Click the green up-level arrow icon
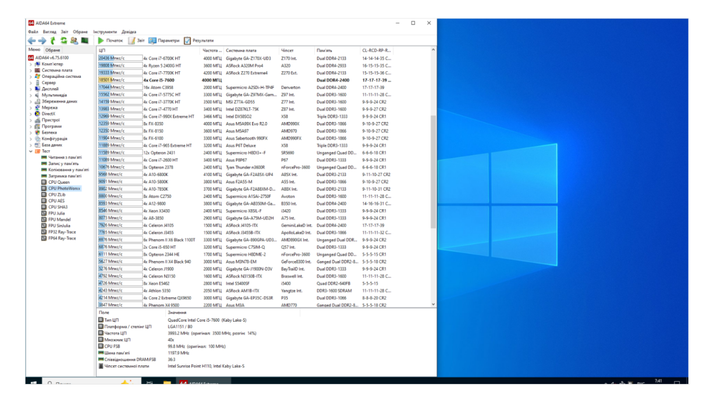 pyautogui.click(x=53, y=41)
